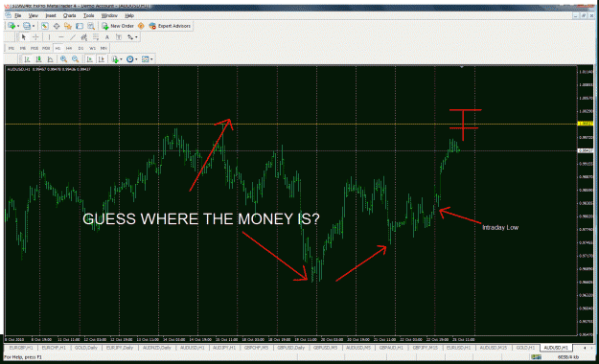
Task: Switch chart to Bar Chart icon
Action: 27,59
